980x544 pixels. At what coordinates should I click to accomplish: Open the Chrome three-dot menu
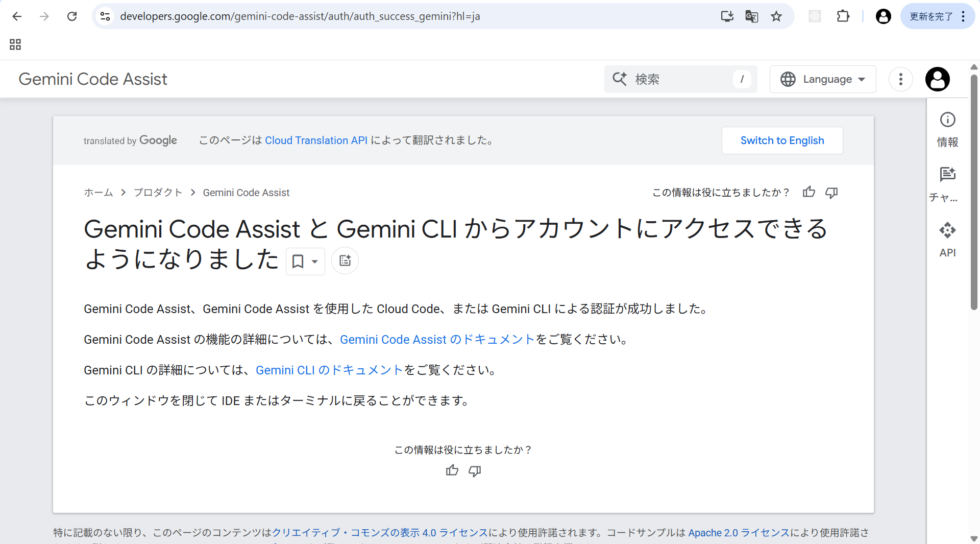[x=963, y=16]
